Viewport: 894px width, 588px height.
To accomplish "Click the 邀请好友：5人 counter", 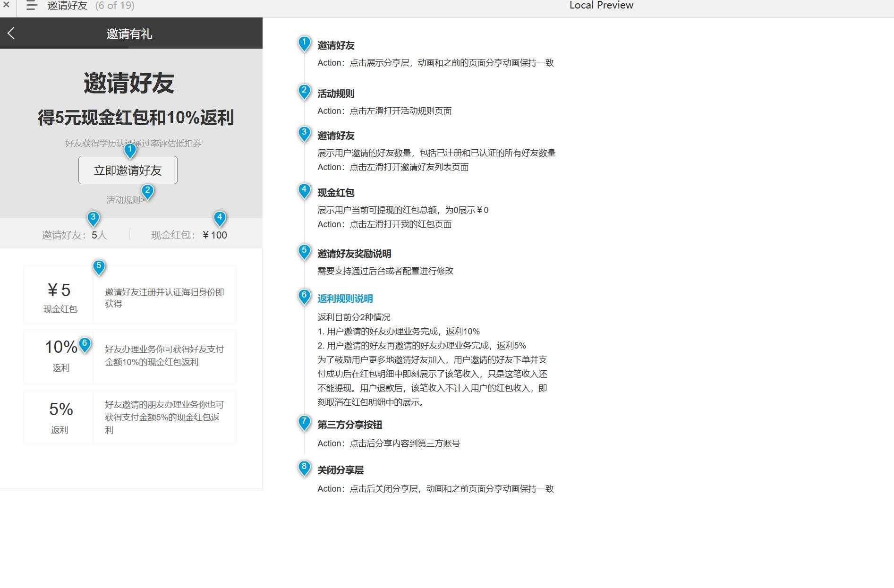I will coord(73,235).
